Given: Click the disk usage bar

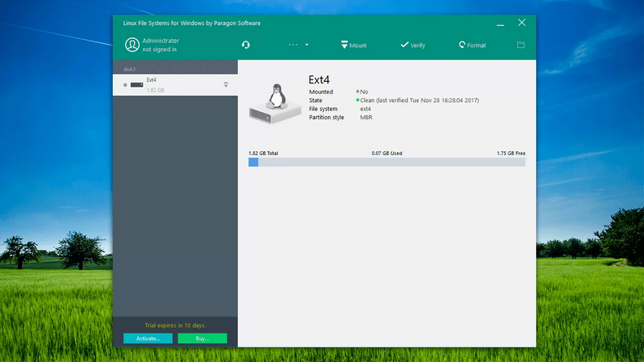Looking at the screenshot, I should [x=387, y=162].
